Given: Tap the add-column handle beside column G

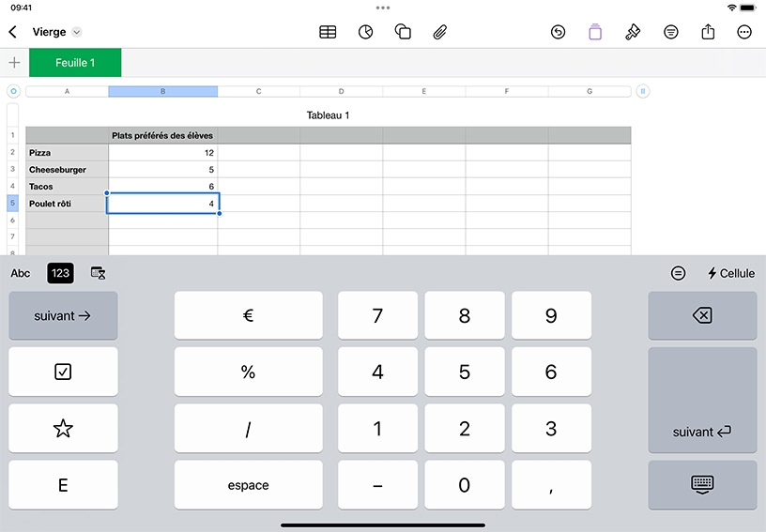Looking at the screenshot, I should click(643, 91).
